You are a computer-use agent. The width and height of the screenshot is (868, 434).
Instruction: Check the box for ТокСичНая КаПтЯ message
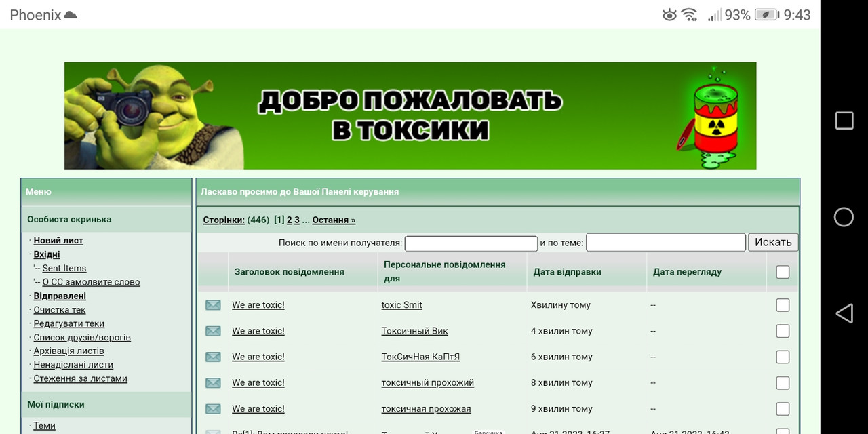[783, 357]
